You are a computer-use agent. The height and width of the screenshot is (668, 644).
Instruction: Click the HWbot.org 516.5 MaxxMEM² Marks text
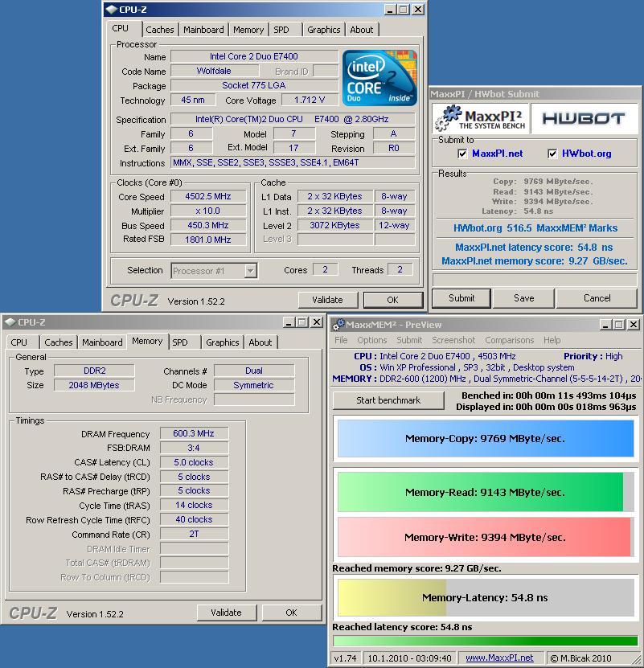pyautogui.click(x=535, y=228)
